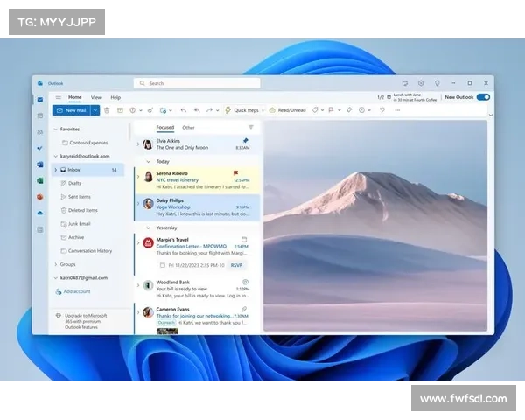The height and width of the screenshot is (420, 525).
Task: Click the Read/Unread button
Action: [x=288, y=110]
